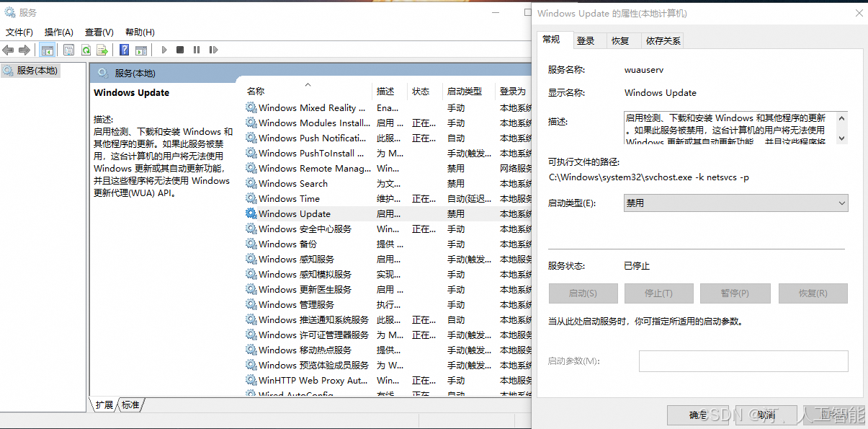Click the 停止(T) button in properties
The height and width of the screenshot is (429, 868).
658,293
